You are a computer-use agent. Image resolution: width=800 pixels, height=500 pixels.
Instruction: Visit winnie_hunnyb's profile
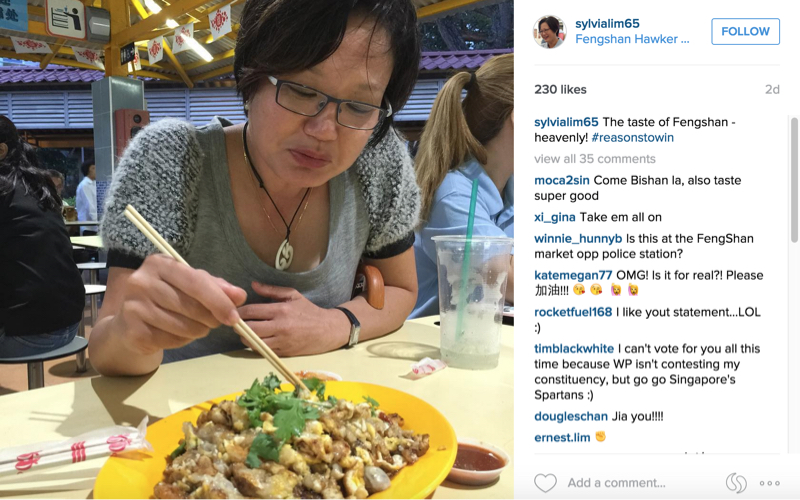578,239
